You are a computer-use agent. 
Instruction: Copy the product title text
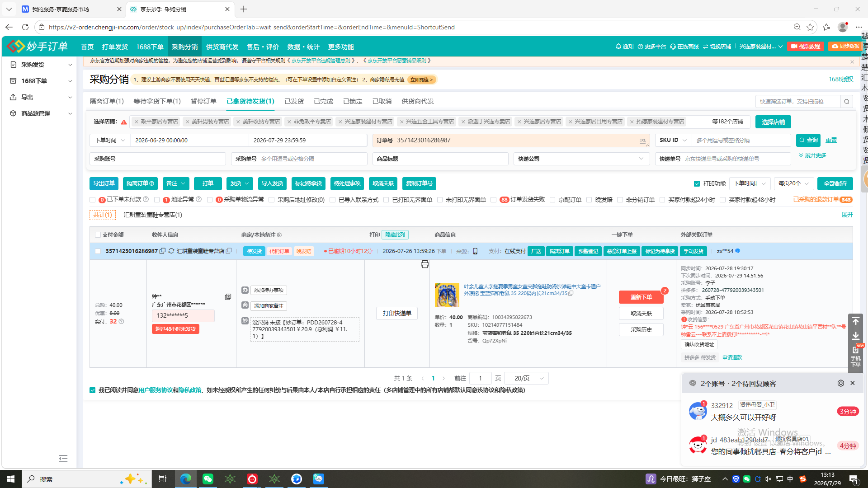pos(571,294)
